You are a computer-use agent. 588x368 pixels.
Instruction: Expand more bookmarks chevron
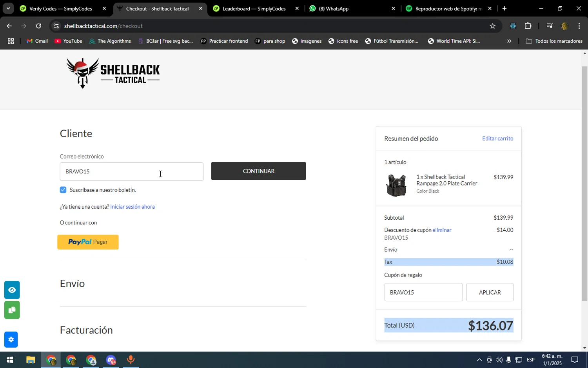point(509,41)
